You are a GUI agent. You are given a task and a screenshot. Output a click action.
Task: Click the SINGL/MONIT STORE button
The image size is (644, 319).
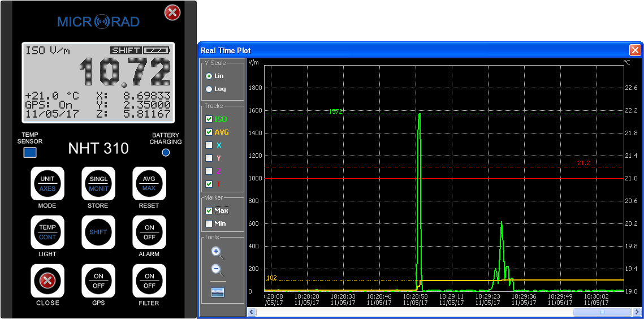(x=98, y=183)
